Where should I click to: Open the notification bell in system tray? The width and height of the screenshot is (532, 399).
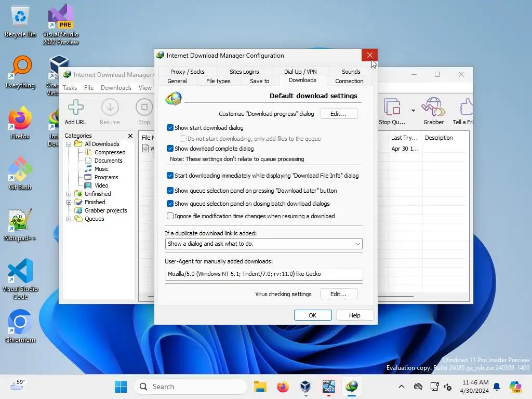[x=497, y=387]
